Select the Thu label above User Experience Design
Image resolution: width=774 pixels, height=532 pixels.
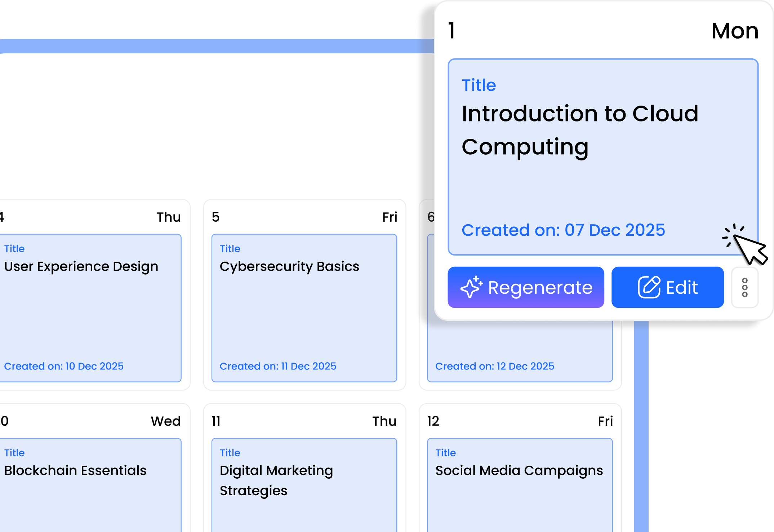point(168,217)
